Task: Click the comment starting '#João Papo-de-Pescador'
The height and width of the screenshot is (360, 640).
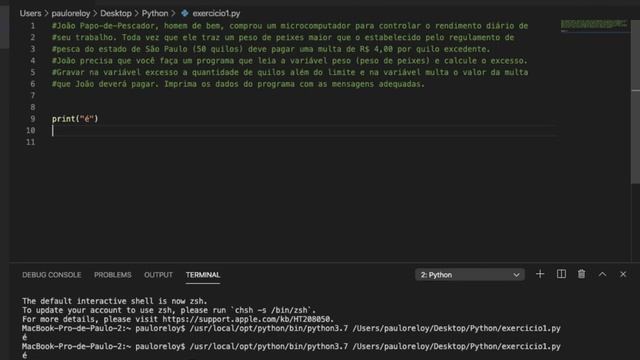Action: coord(290,26)
